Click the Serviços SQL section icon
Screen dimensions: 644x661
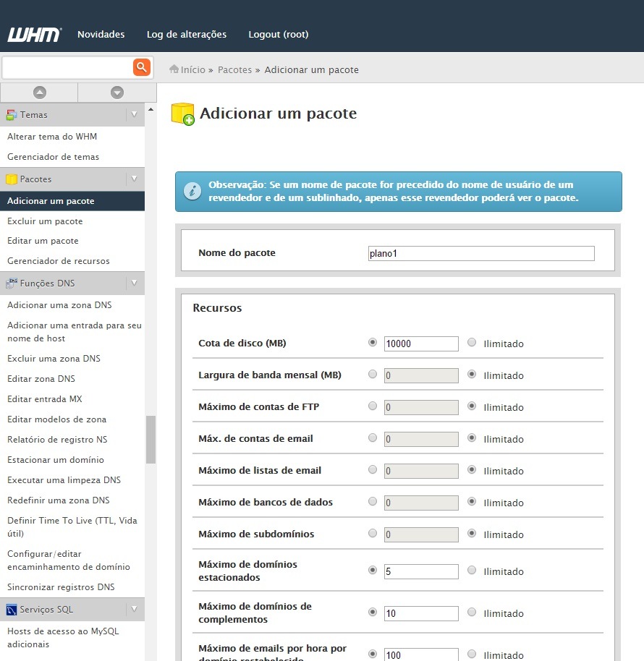11,610
